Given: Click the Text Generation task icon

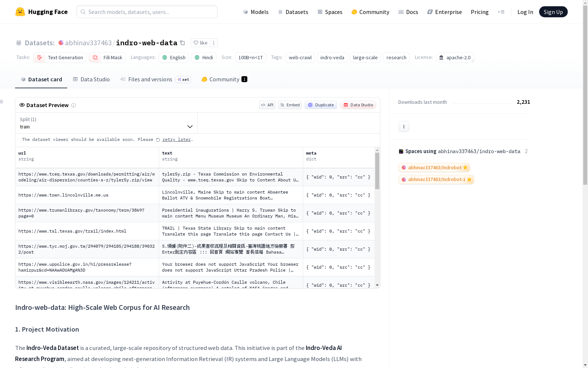Looking at the screenshot, I should 39,57.
